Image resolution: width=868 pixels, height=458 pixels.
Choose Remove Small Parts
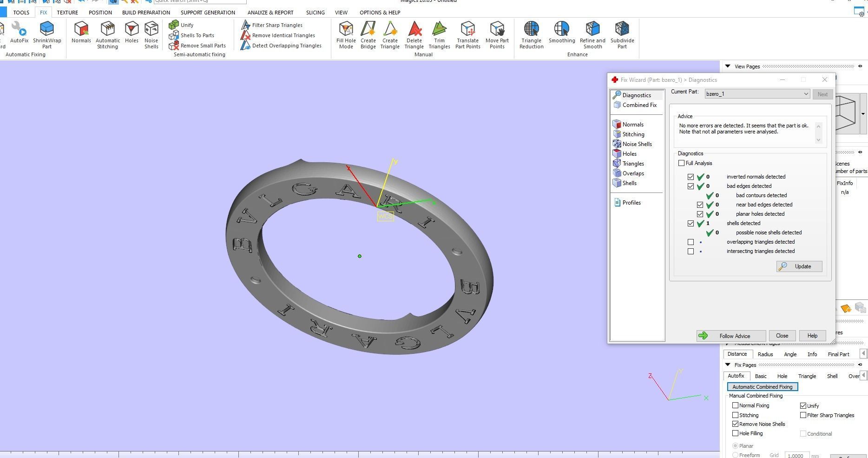pyautogui.click(x=197, y=46)
